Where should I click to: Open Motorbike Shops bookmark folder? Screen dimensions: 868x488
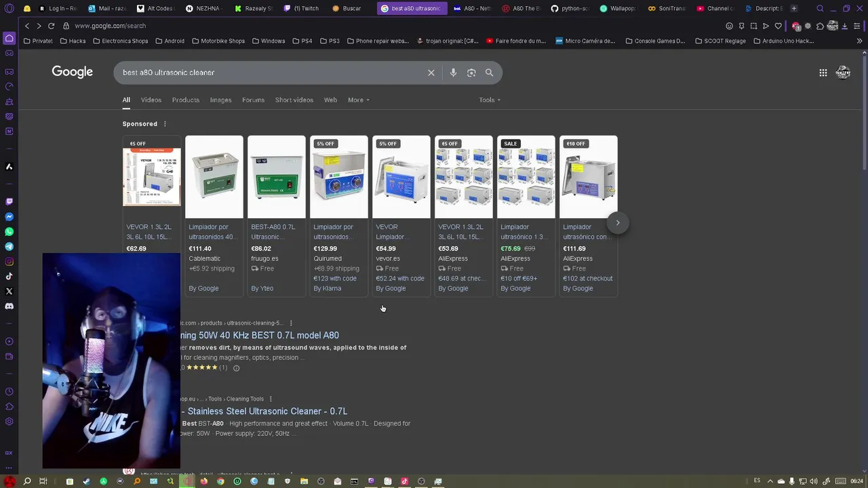pos(218,41)
